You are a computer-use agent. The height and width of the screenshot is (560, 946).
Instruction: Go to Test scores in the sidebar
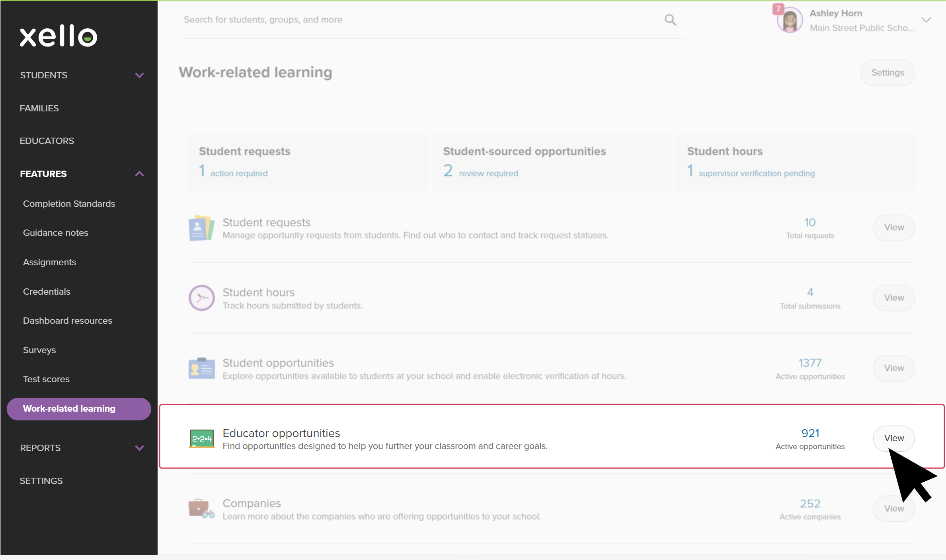(x=46, y=379)
